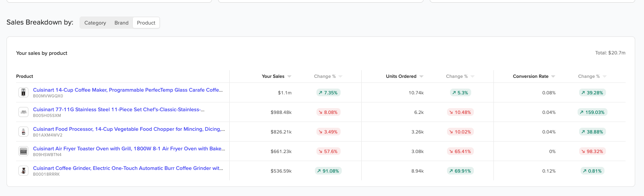Image resolution: width=644 pixels, height=196 pixels.
Task: Click the $988.48k sales value
Action: point(281,112)
